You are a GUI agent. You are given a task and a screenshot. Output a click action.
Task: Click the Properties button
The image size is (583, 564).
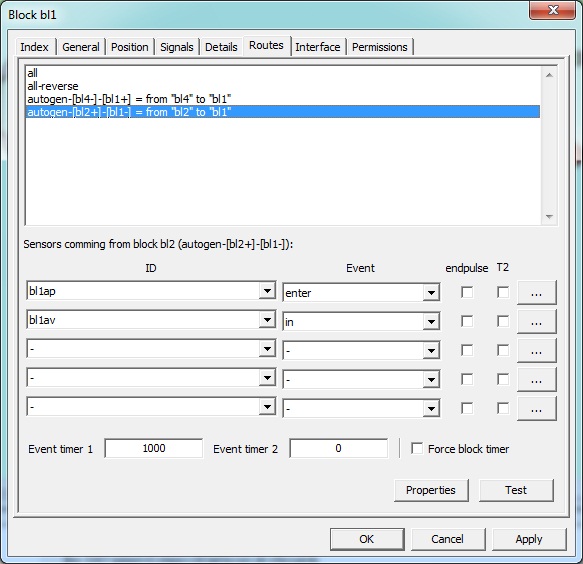pyautogui.click(x=431, y=490)
